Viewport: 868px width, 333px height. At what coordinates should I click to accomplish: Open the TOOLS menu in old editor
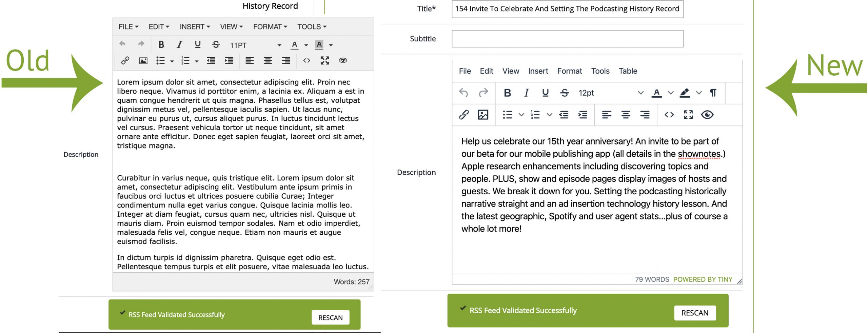312,27
